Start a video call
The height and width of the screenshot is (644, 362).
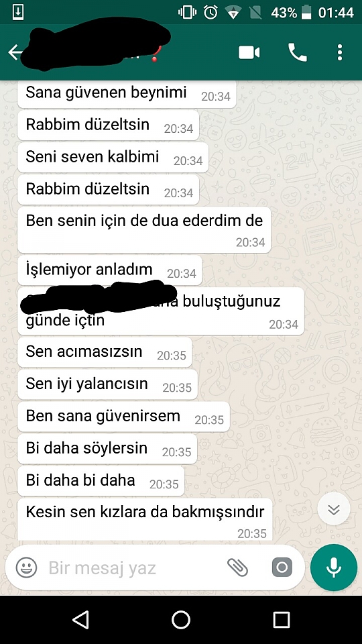(249, 52)
